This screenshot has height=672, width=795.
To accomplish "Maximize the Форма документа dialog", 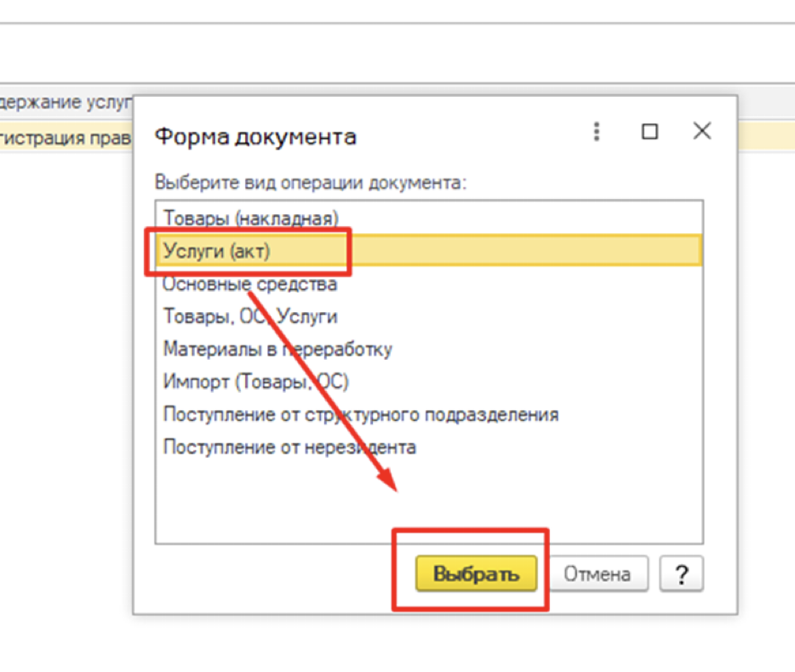I will pyautogui.click(x=649, y=132).
